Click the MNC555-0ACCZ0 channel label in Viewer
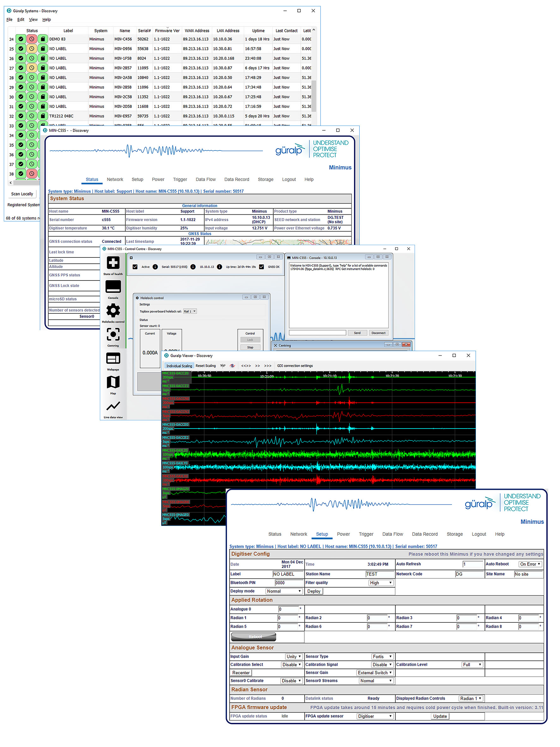Screen dimensions: 560x747 point(175,373)
